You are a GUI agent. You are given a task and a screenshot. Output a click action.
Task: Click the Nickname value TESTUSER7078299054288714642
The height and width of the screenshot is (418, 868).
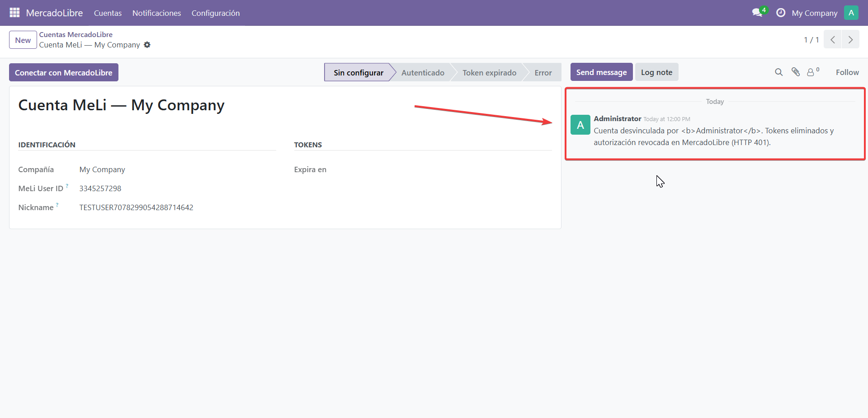(136, 207)
